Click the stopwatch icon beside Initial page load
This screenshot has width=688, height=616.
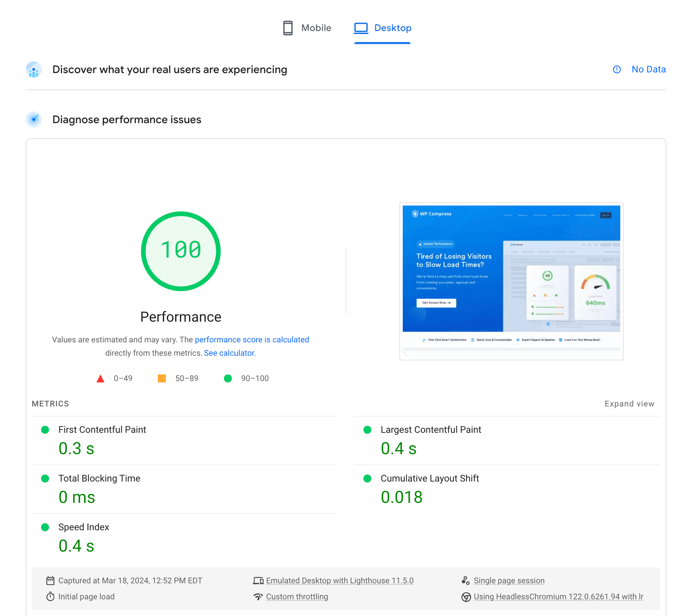point(50,596)
